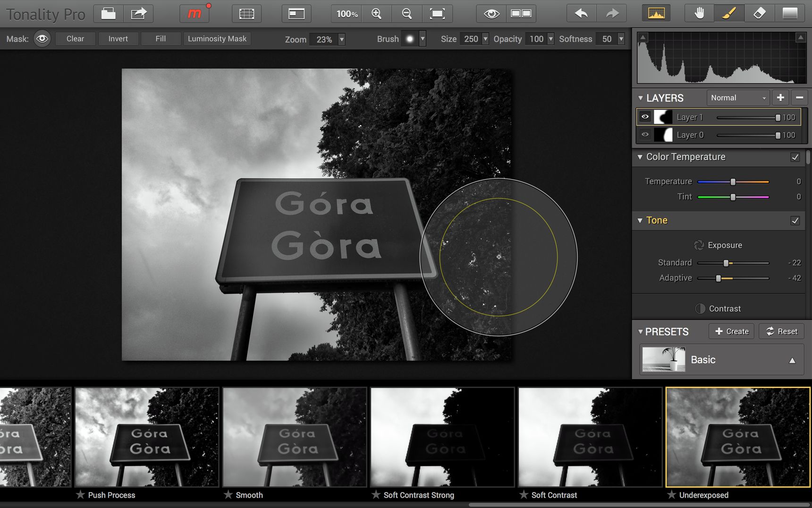
Task: Favorite the Push Process preset star
Action: coord(80,495)
